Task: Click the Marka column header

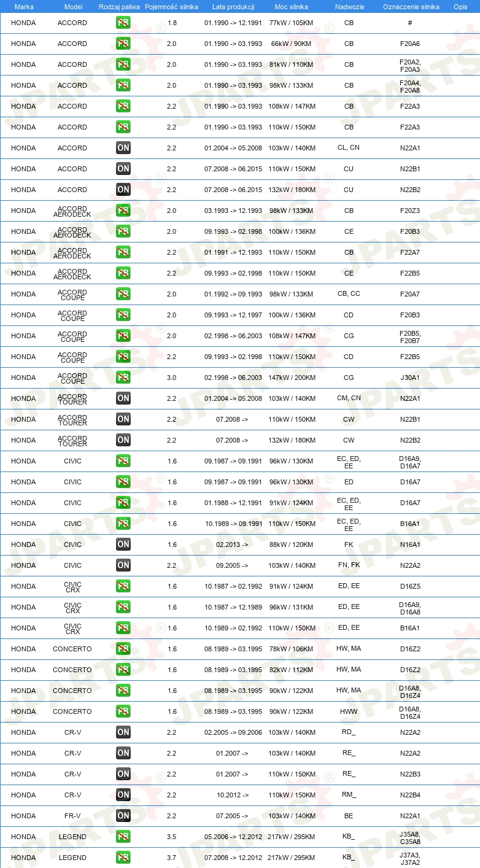Action: (24, 6)
